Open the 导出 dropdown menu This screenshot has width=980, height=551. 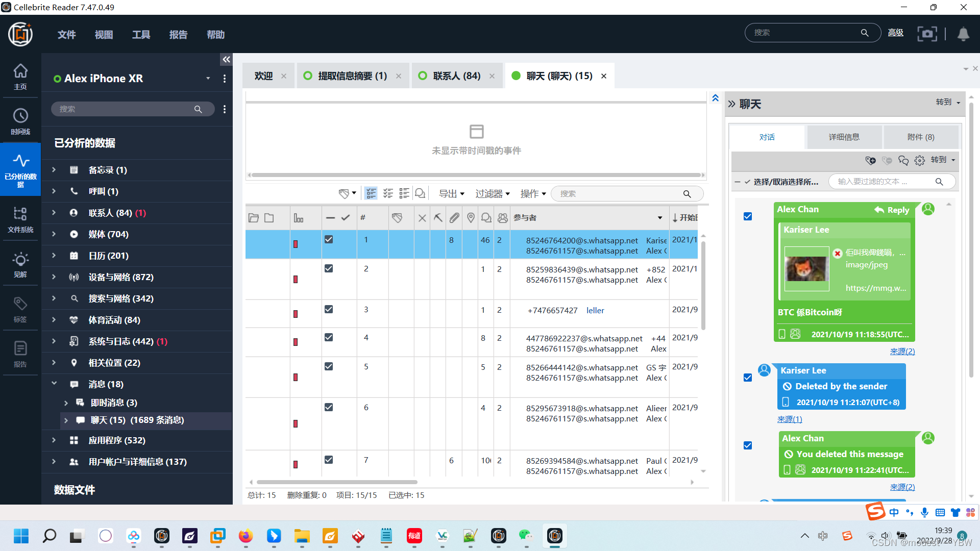tap(452, 194)
